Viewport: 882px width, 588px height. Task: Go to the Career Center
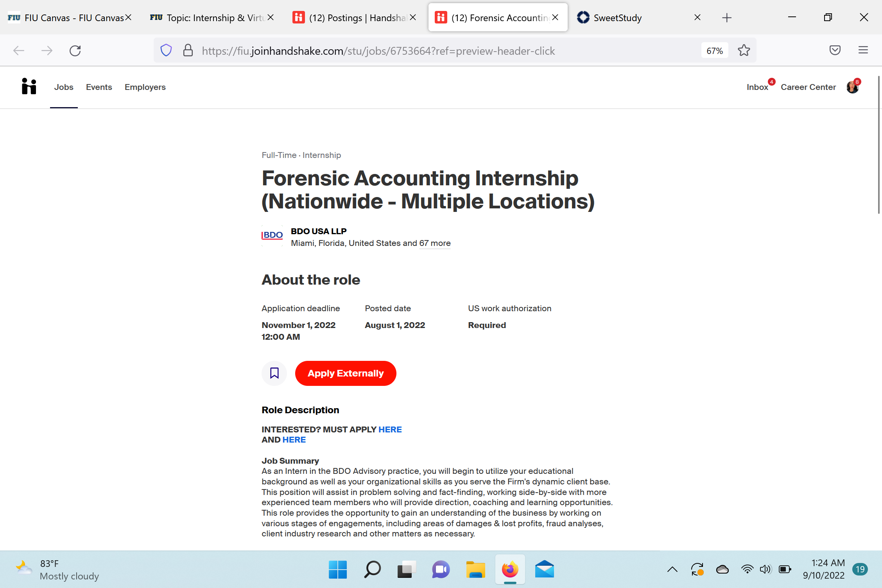tap(808, 87)
